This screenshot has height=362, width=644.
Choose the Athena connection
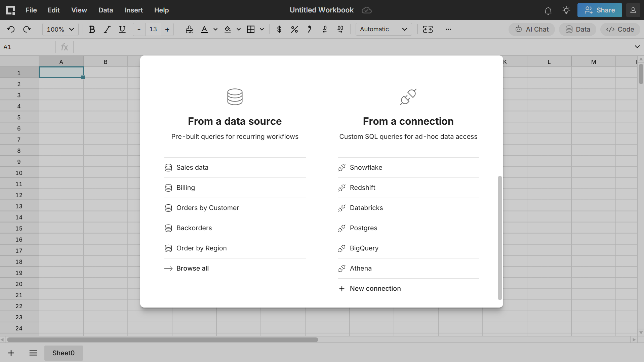click(x=408, y=268)
